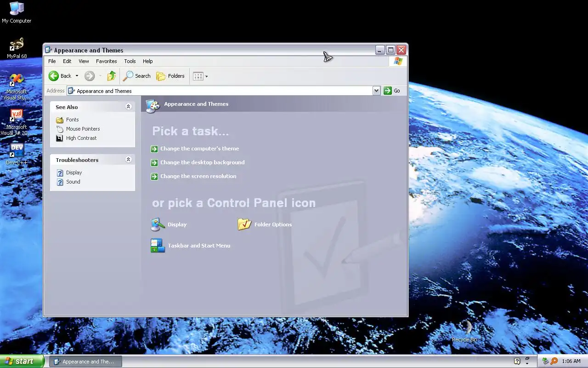Open High Contrast link
This screenshot has height=368, width=588.
click(x=81, y=138)
